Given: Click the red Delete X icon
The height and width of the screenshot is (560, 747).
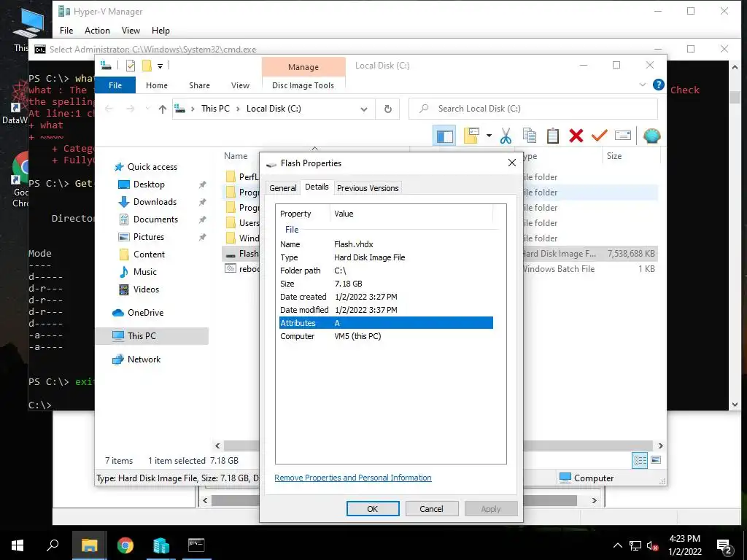Looking at the screenshot, I should point(576,136).
